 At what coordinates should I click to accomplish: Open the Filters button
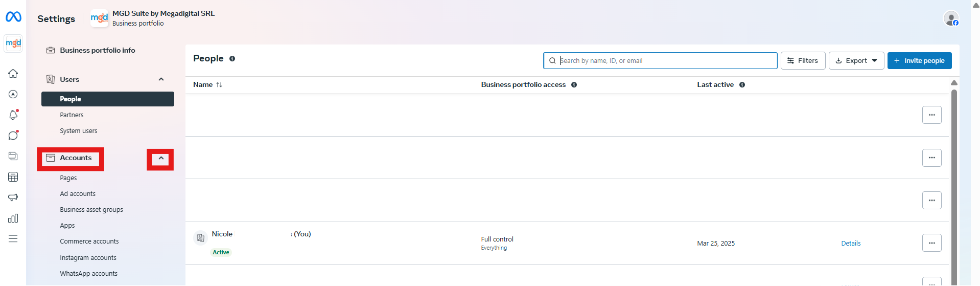[x=802, y=61]
